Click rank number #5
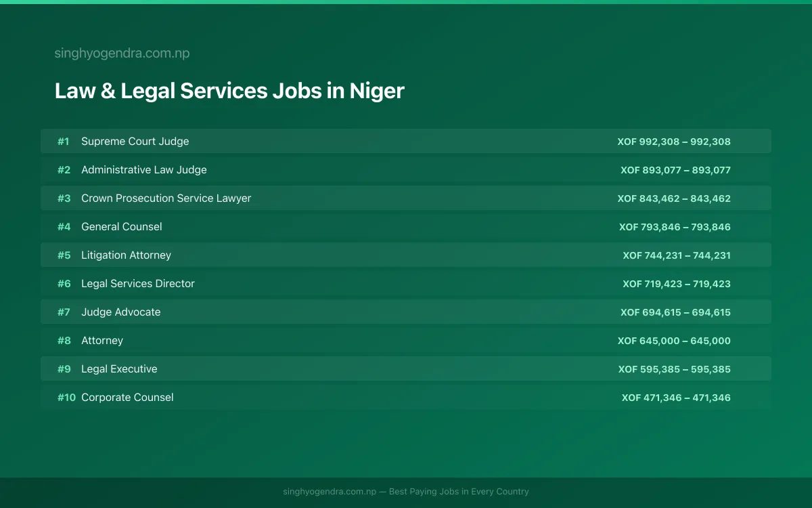Screen dimensions: 812x508 [x=64, y=255]
